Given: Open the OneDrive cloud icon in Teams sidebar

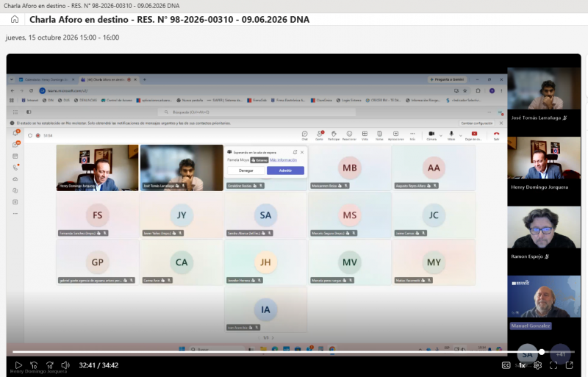Looking at the screenshot, I should coord(15,179).
